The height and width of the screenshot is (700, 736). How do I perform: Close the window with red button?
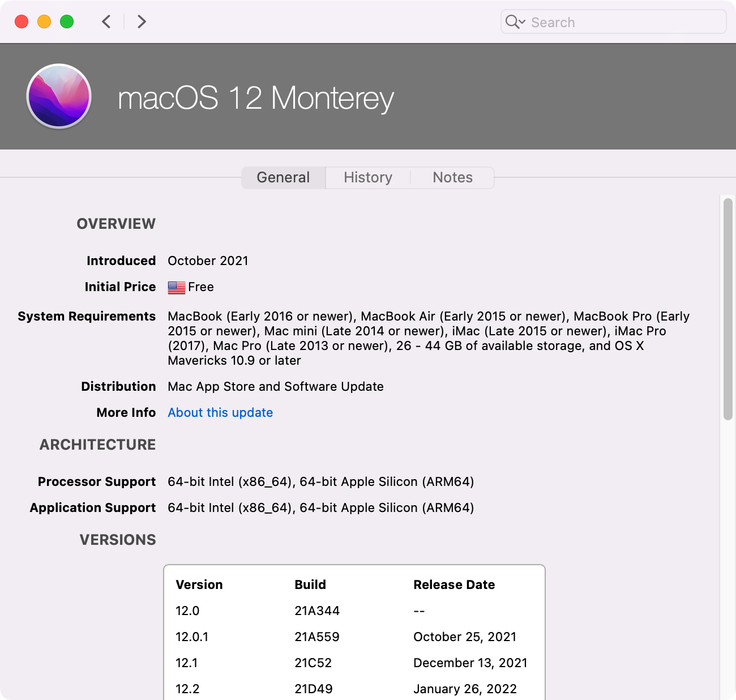click(x=22, y=22)
